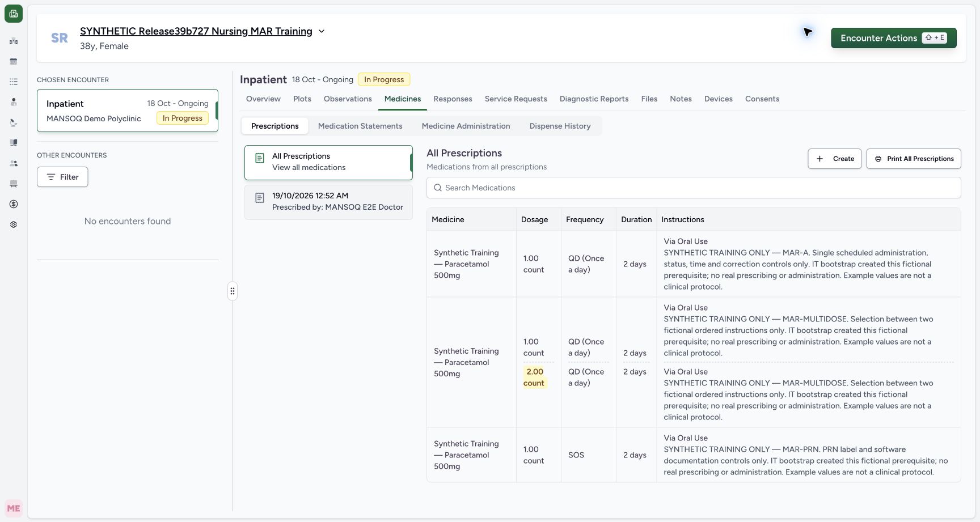Open the checklist icon in sidebar
The height and width of the screenshot is (522, 980).
tap(14, 82)
